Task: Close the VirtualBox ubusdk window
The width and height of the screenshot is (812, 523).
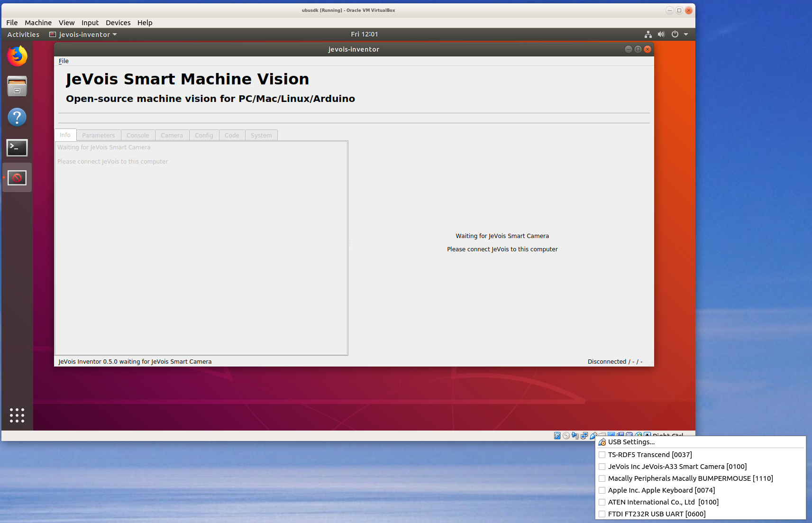Action: pos(689,10)
